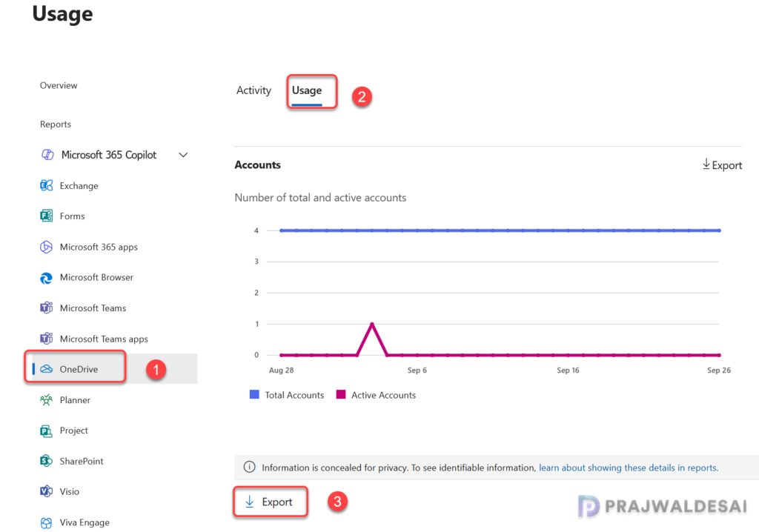Click the SharePoint icon

46,461
